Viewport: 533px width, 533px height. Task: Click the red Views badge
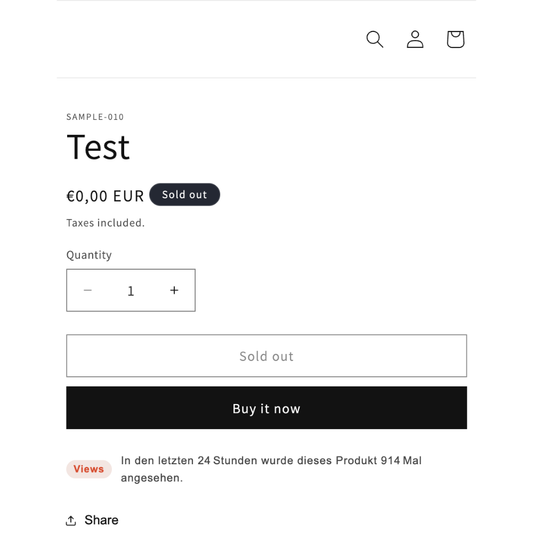(x=89, y=469)
